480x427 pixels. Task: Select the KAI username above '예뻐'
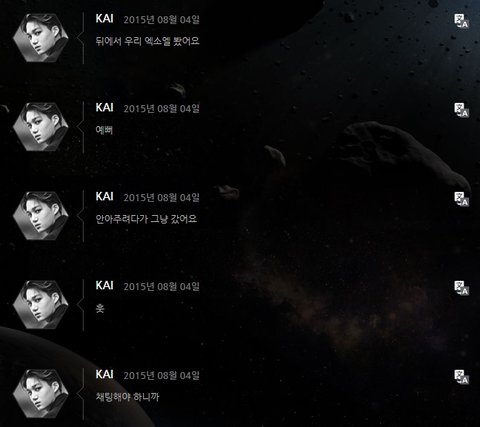[x=104, y=108]
